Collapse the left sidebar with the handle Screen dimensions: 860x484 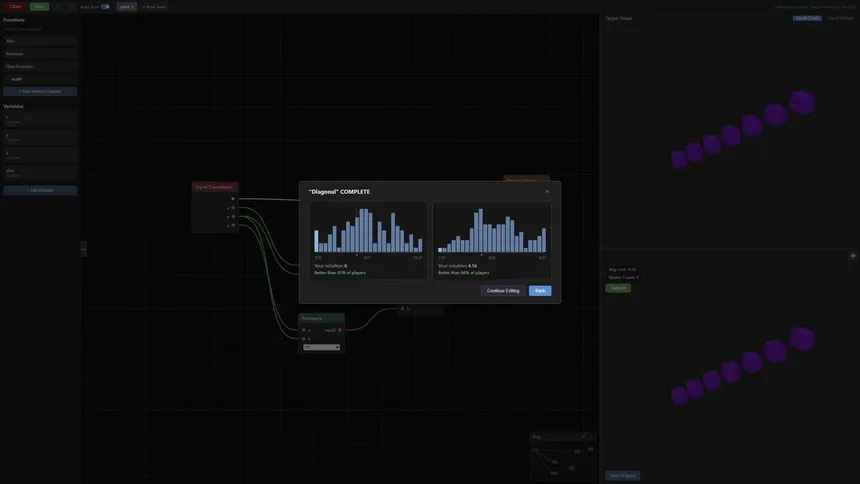(x=83, y=249)
